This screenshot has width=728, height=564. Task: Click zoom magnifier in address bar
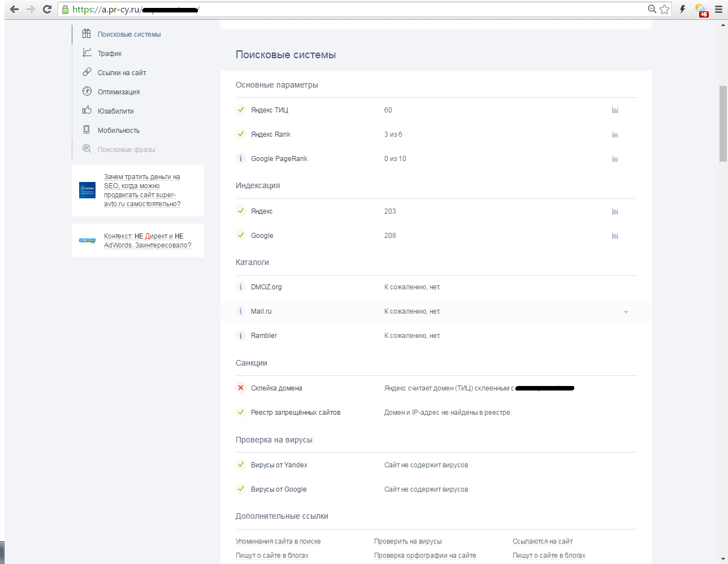point(652,9)
